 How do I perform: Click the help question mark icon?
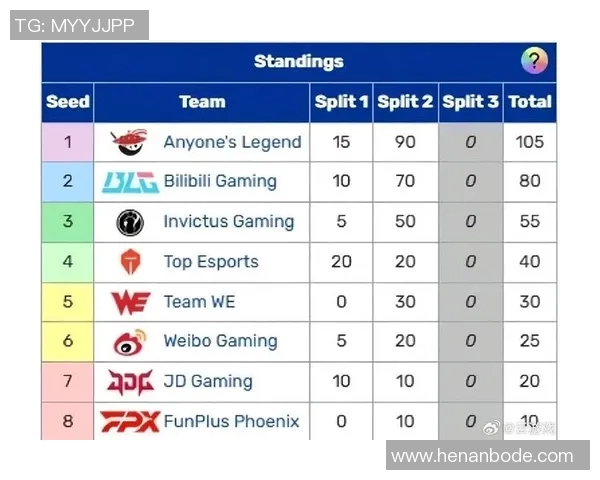(x=534, y=61)
